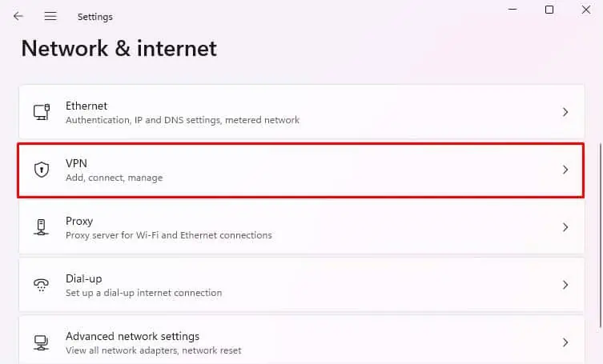This screenshot has width=603, height=364.
Task: Open the VPN settings entry
Action: [x=76, y=163]
